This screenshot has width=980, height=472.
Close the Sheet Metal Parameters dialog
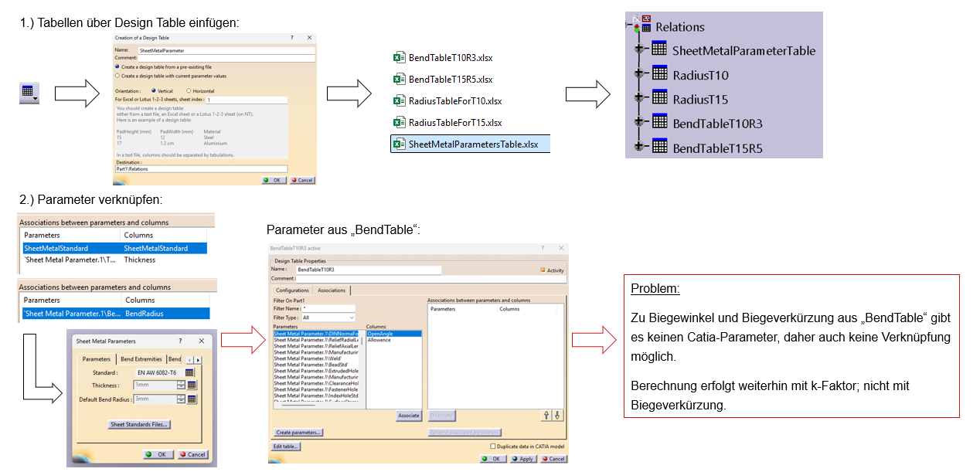[x=201, y=341]
